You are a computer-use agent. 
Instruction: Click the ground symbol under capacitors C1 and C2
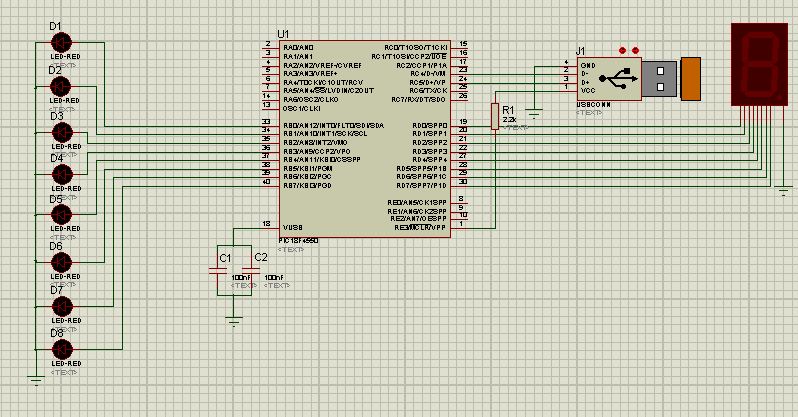click(234, 321)
